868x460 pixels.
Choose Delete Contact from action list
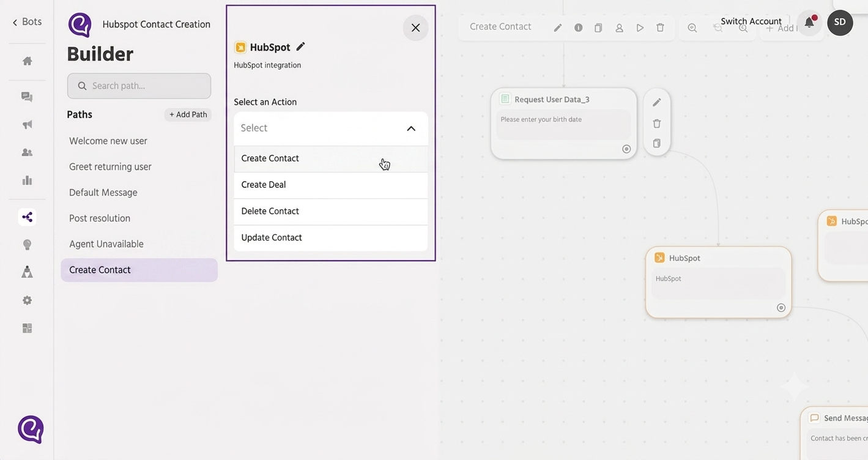click(x=330, y=211)
